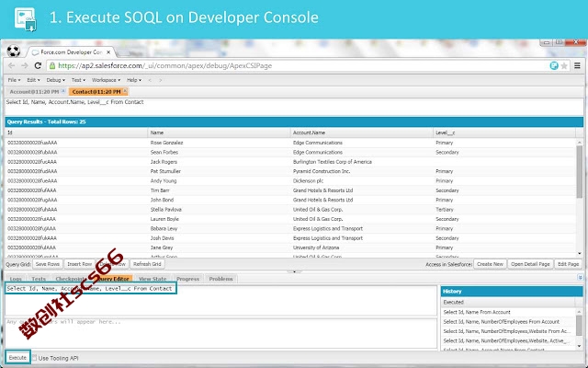Screen dimensions: 588x368
Task: Click Open Detail Page button
Action: pyautogui.click(x=530, y=264)
